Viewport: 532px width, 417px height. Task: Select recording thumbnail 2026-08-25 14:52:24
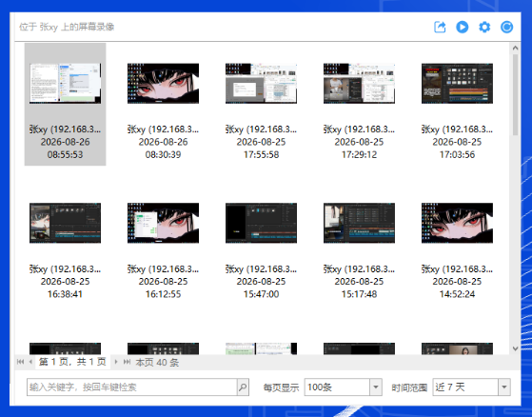458,223
